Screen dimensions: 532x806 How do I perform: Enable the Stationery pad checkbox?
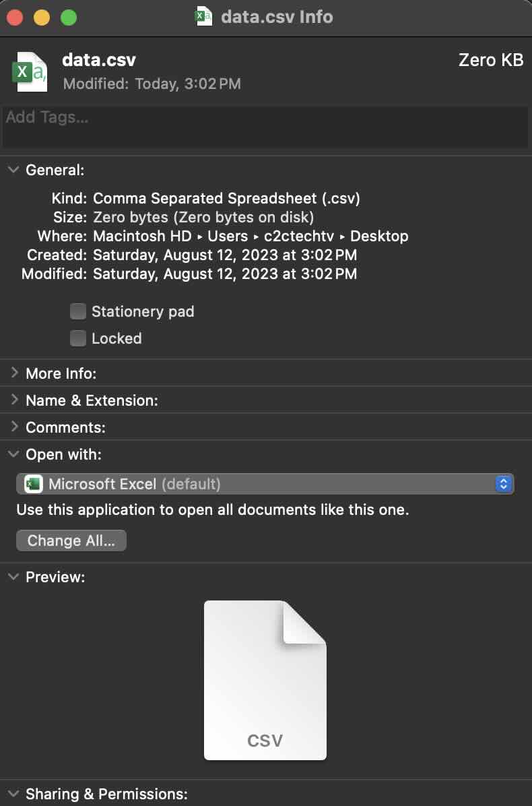pyautogui.click(x=78, y=311)
